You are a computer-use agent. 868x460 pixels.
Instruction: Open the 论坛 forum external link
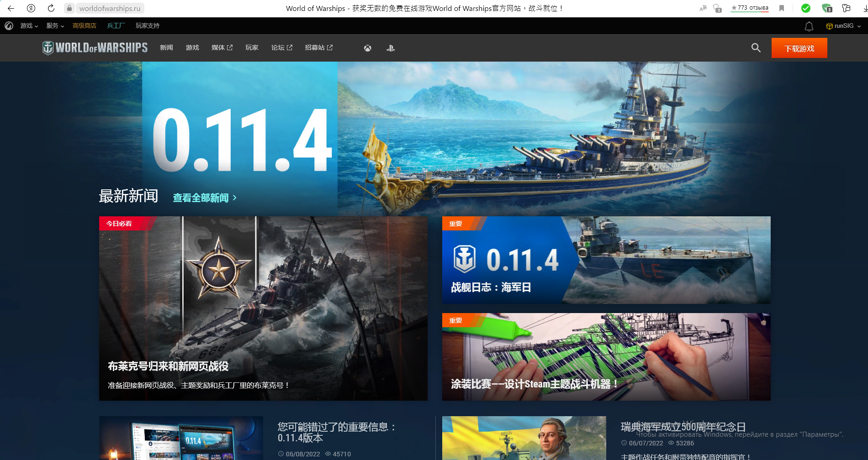click(282, 47)
